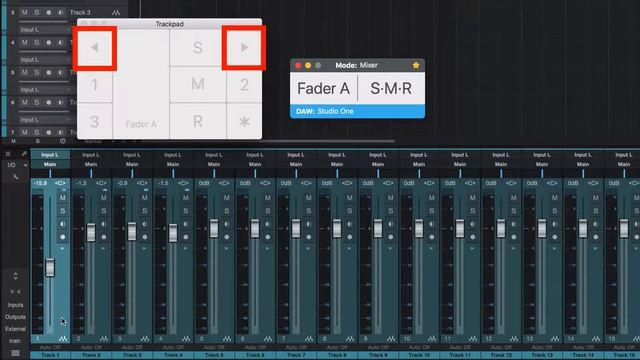Open Auto: Off menu for Track 6
Viewport: 640px width, 360px height.
point(255,347)
